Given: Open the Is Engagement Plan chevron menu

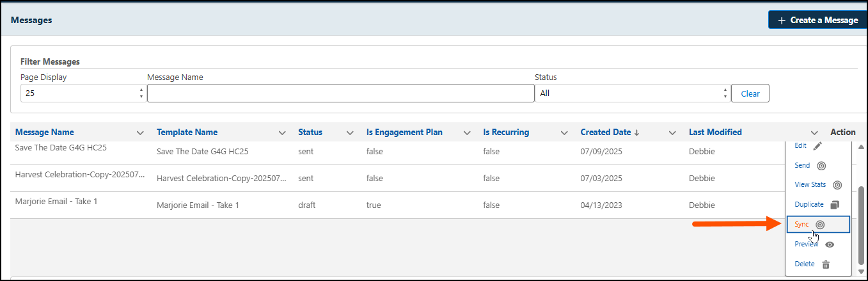Looking at the screenshot, I should (466, 133).
